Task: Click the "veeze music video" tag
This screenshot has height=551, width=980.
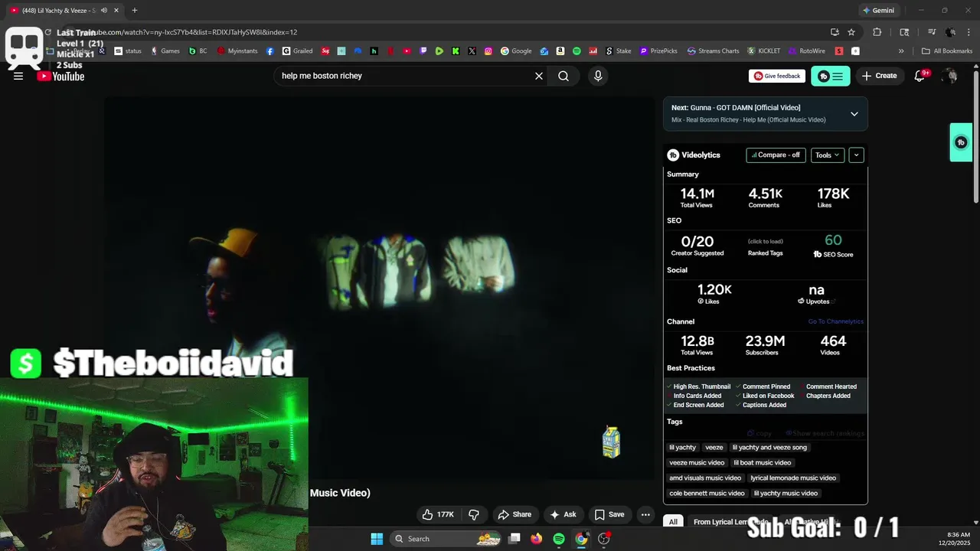Action: [697, 462]
